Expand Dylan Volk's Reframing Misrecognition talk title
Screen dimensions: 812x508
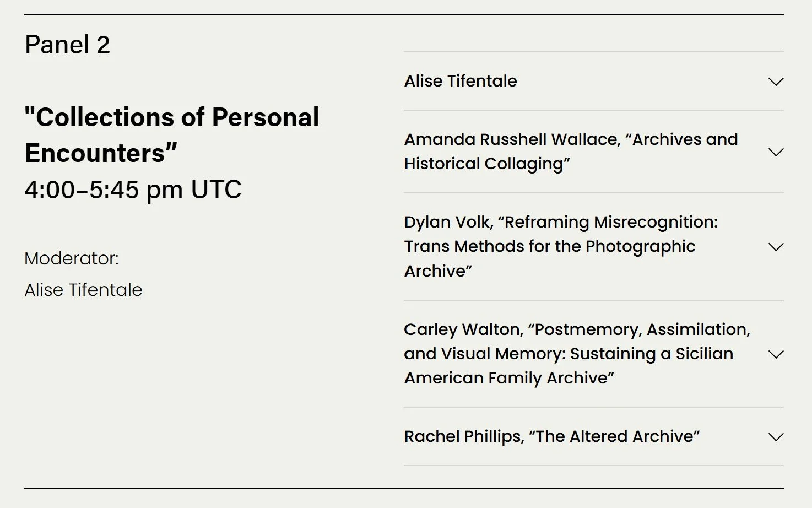coord(561,246)
